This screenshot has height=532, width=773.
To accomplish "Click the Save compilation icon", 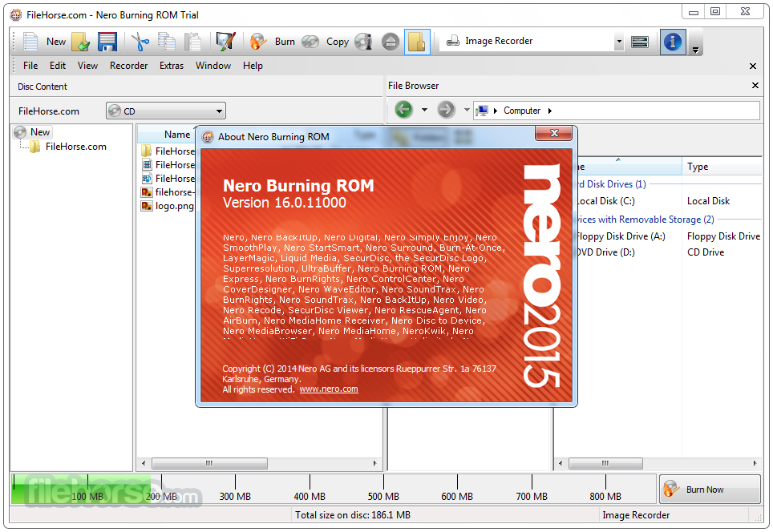I will pyautogui.click(x=107, y=41).
